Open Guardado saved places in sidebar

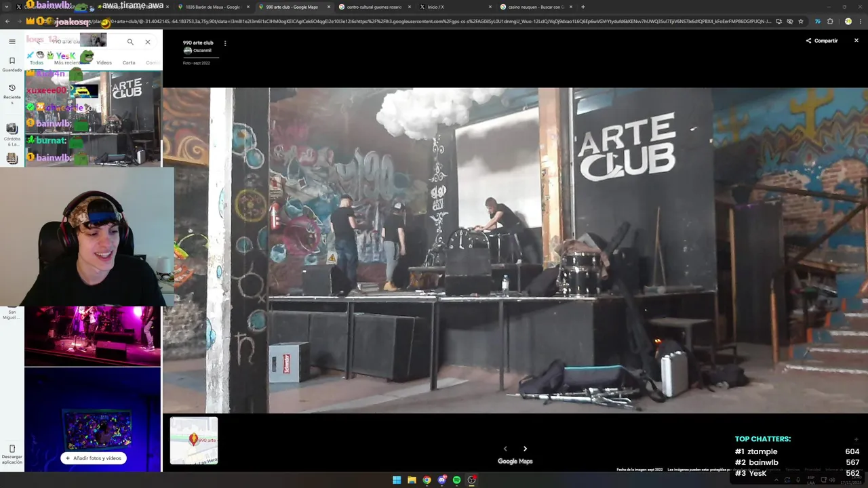pos(12,64)
